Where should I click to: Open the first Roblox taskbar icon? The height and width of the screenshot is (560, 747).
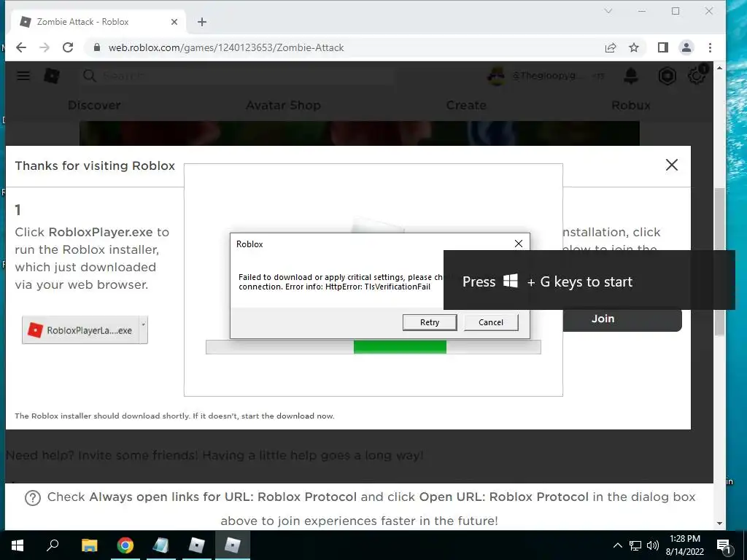197,545
